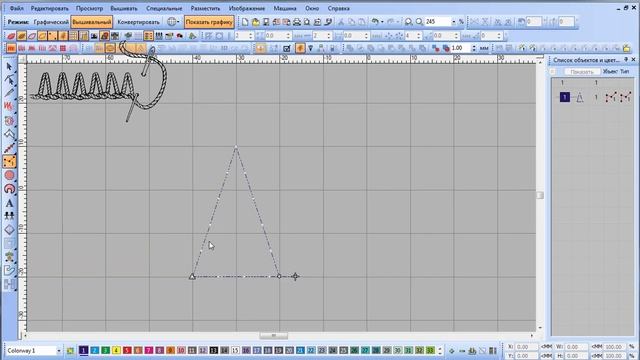Image resolution: width=640 pixels, height=360 pixels.
Task: Click the stepper of the field showing 4
Action: click(418, 36)
